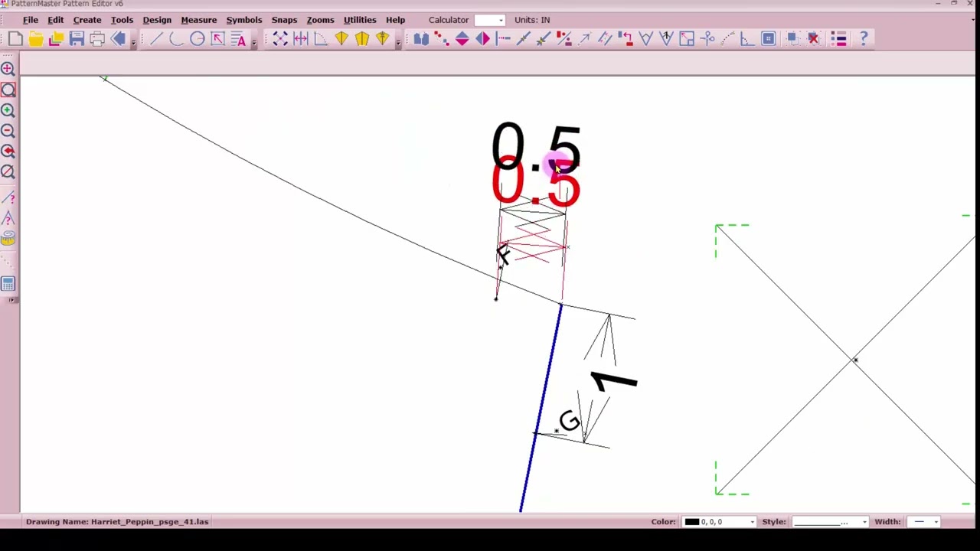The width and height of the screenshot is (980, 551).
Task: Select the Arc drawing tool
Action: 177,38
